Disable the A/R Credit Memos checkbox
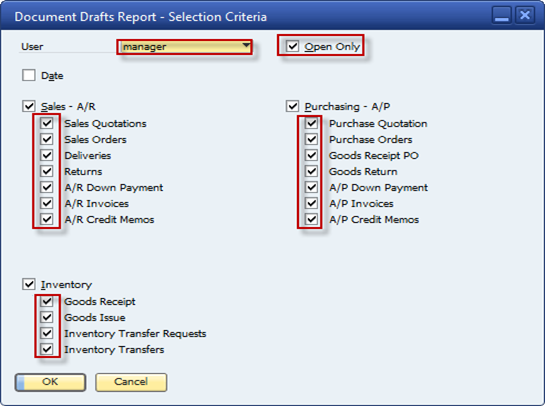The width and height of the screenshot is (545, 406). pos(47,219)
